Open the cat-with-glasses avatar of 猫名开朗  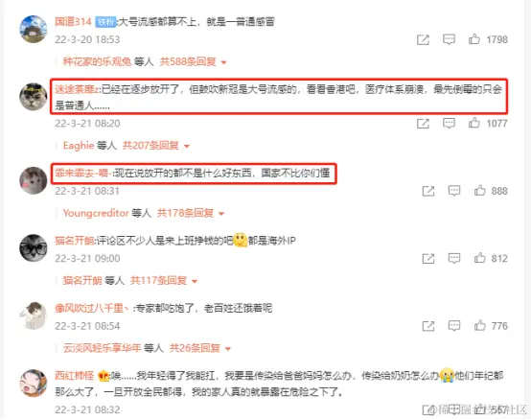point(34,248)
